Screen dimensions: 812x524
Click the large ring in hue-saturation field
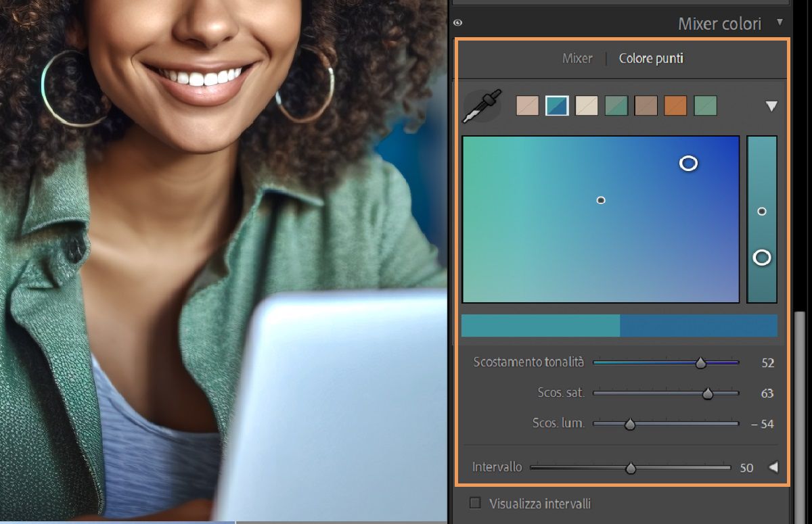(x=688, y=163)
